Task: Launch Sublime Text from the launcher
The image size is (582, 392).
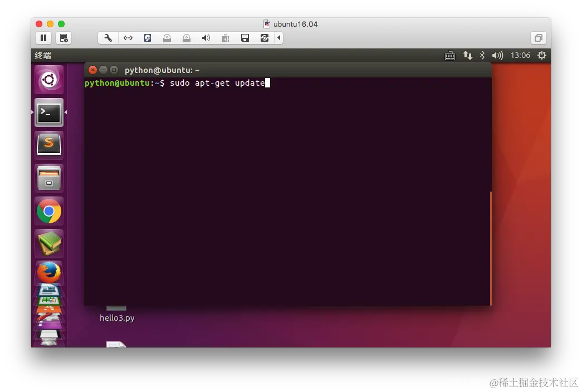Action: tap(49, 145)
